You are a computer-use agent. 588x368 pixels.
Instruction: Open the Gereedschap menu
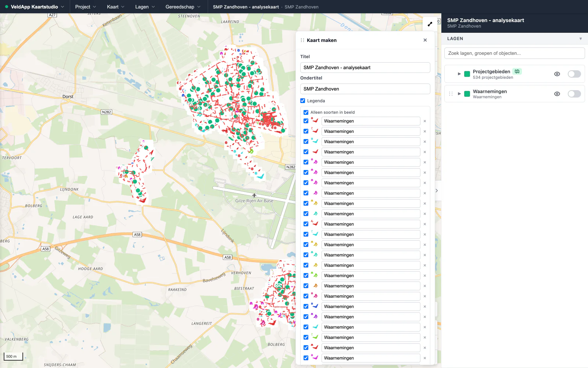tap(183, 7)
